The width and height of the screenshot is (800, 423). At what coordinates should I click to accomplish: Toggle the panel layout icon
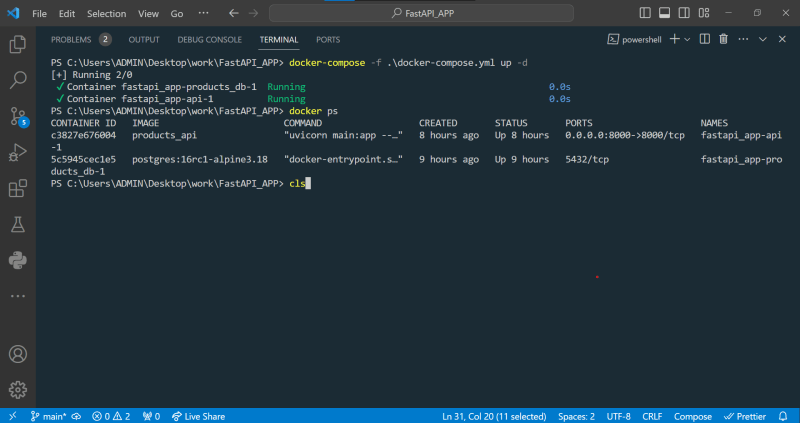coord(664,13)
